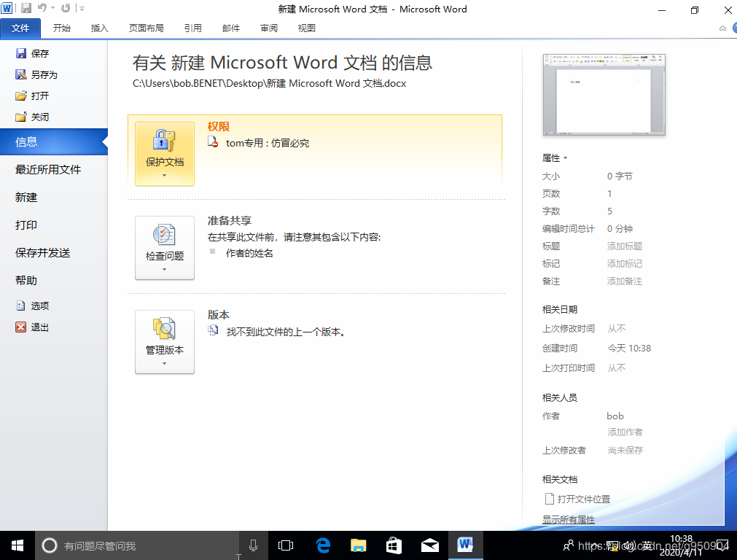Open File Explorer from taskbar
This screenshot has height=560, width=737.
[359, 545]
